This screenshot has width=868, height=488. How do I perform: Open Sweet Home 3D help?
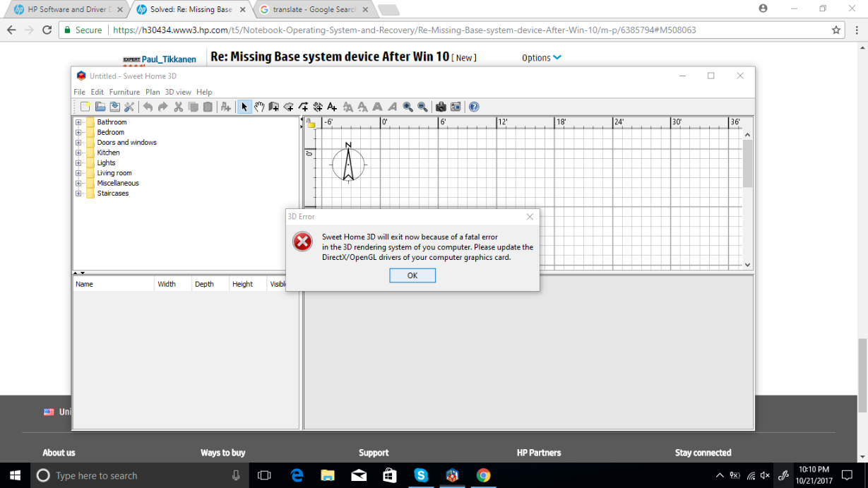click(474, 107)
